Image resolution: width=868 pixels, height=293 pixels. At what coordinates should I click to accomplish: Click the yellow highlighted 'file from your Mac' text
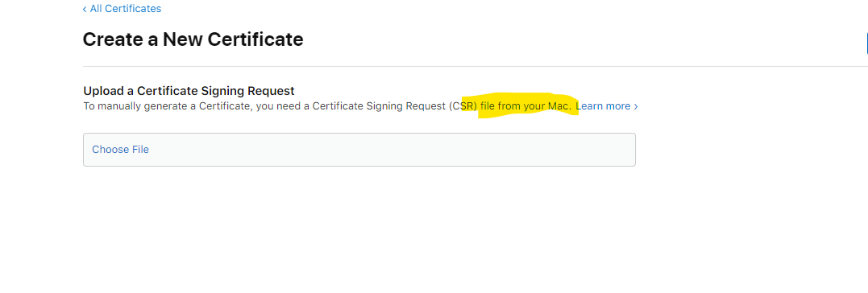click(x=526, y=106)
